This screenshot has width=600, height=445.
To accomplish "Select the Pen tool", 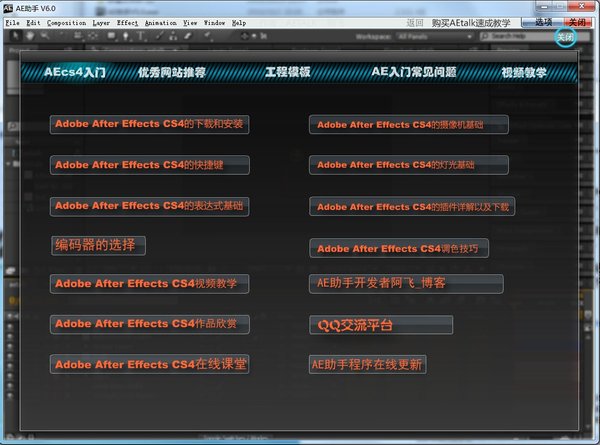I will tap(126, 36).
